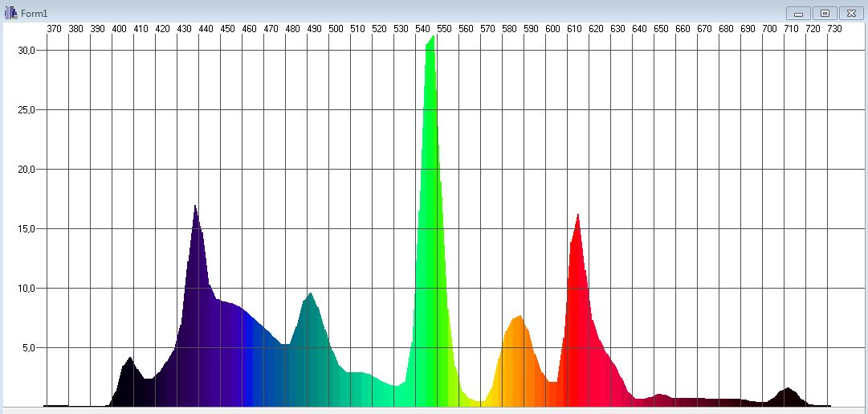Click the 20,0 y-axis label
The height and width of the screenshot is (414, 868).
pos(26,169)
